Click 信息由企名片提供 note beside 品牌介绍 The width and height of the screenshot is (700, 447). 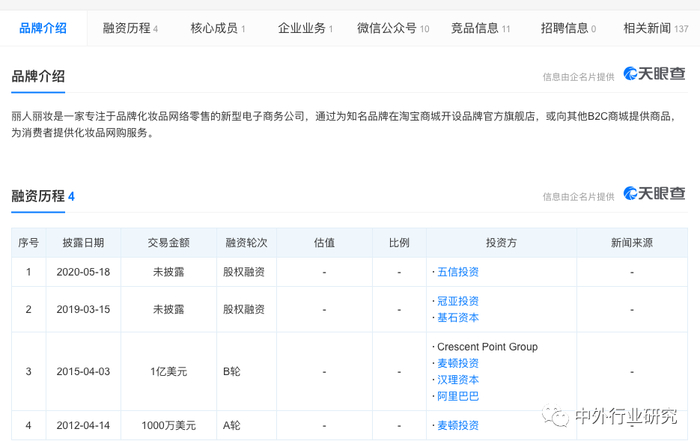tap(579, 77)
